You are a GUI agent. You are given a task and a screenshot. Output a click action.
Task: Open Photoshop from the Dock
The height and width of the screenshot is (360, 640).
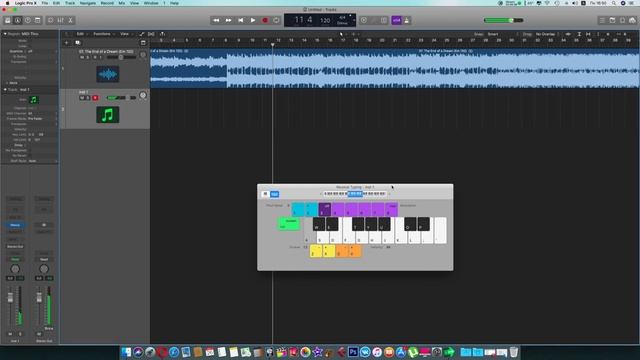[353, 352]
